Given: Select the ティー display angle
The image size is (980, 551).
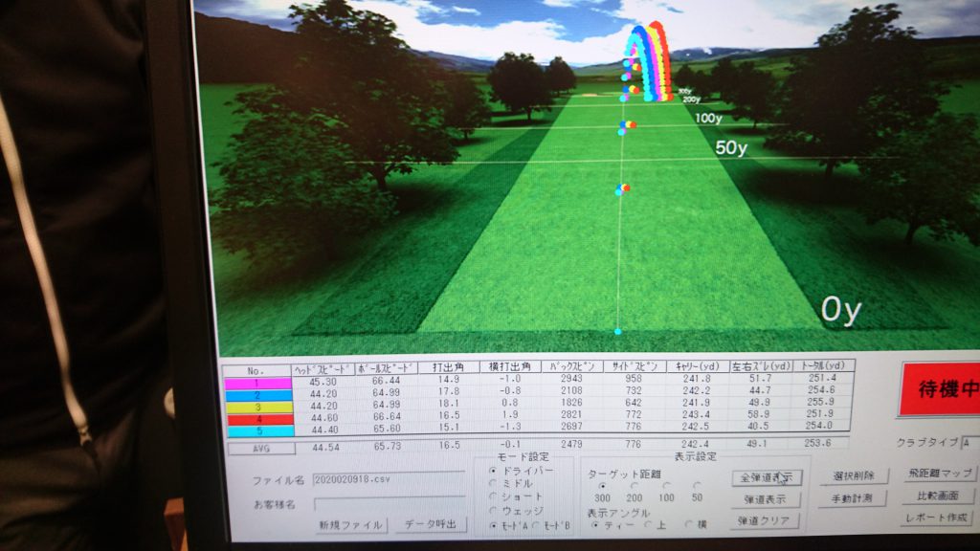Looking at the screenshot, I should coord(595,525).
